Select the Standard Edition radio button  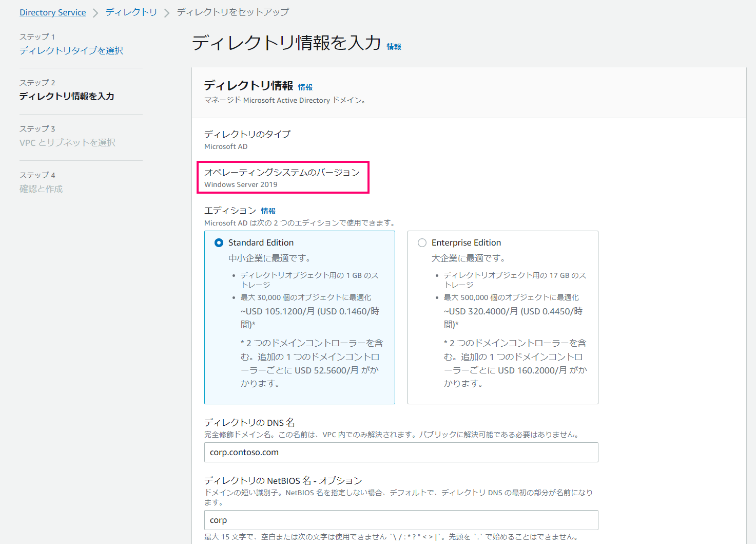point(219,242)
